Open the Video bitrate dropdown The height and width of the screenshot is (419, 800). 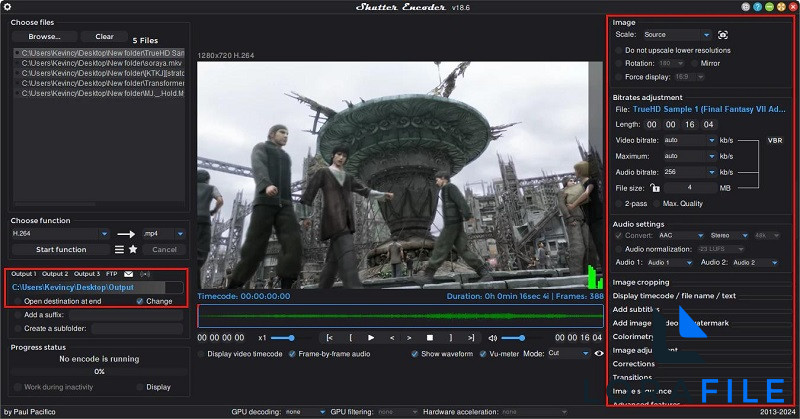(x=689, y=140)
